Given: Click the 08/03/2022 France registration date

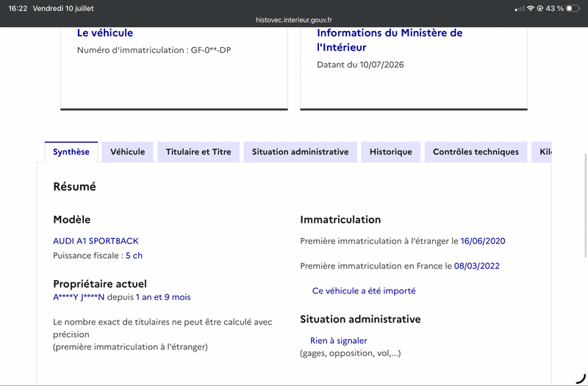Looking at the screenshot, I should tap(476, 266).
